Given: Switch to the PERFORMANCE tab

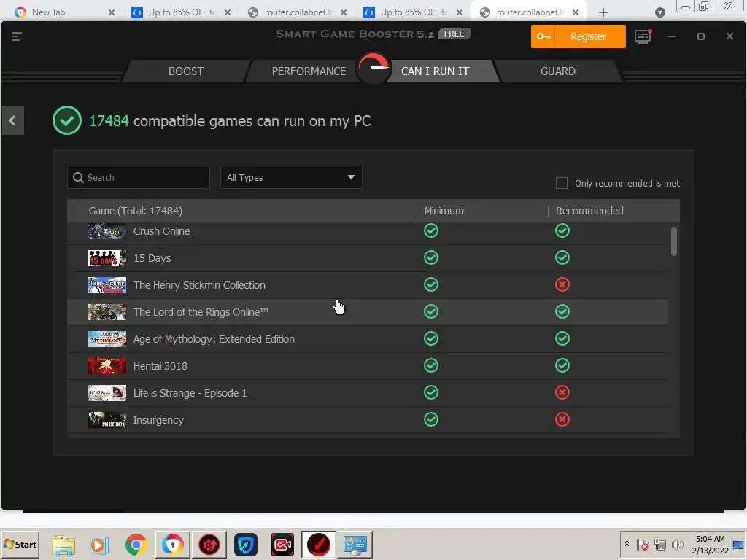Looking at the screenshot, I should (309, 71).
